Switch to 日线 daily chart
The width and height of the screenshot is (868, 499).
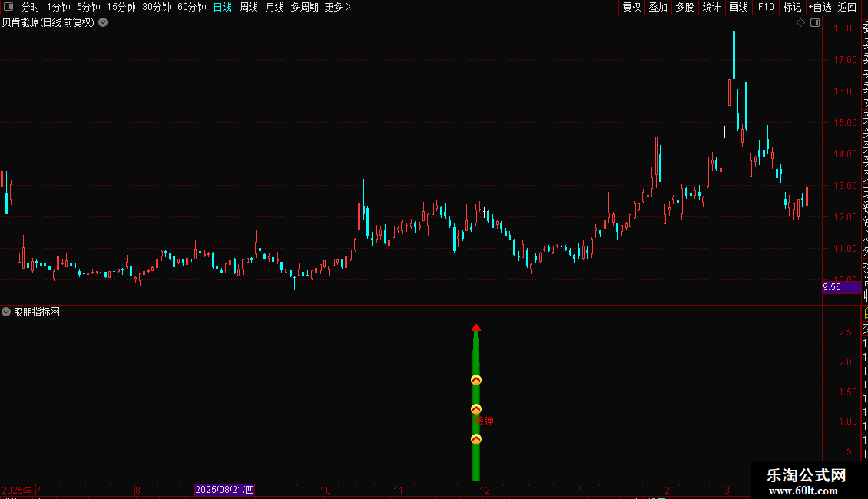(223, 7)
